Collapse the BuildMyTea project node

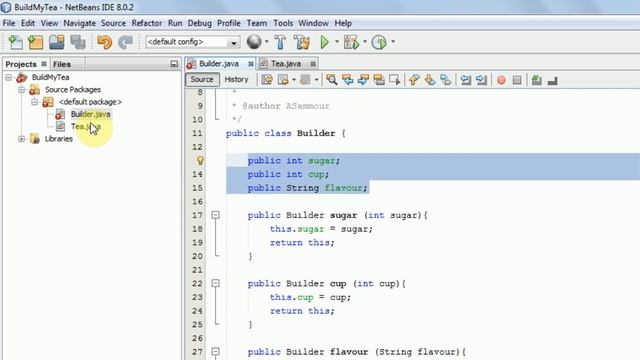pos(9,77)
